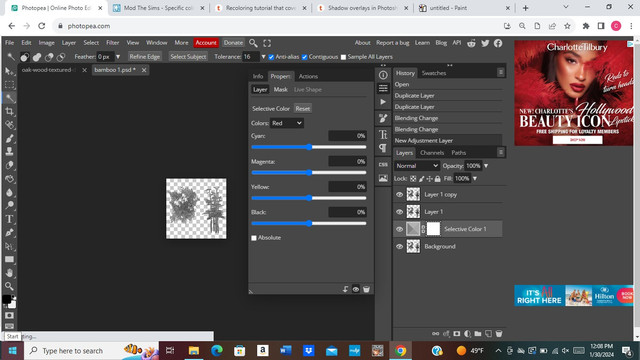Add a raster mask to layer
This screenshot has width=640, height=360.
click(457, 333)
